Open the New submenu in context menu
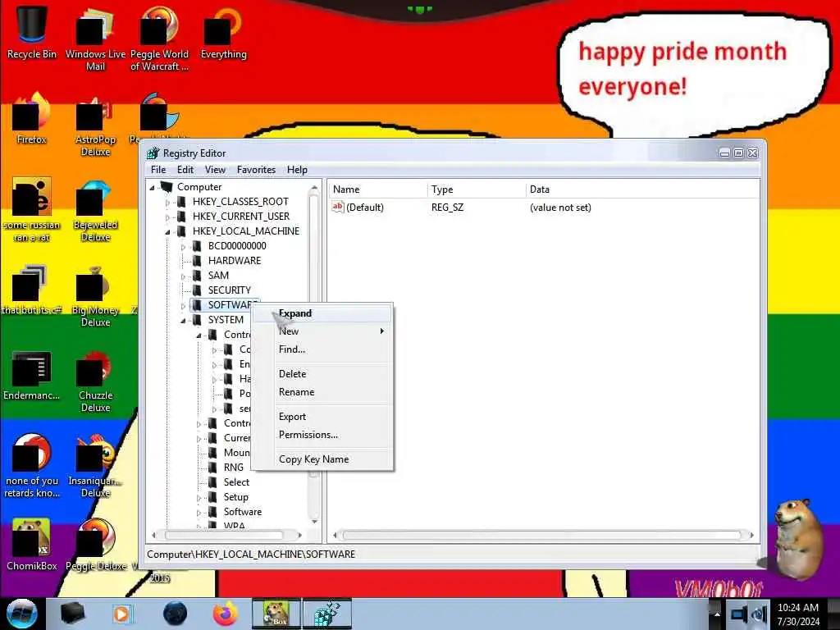 (x=322, y=331)
